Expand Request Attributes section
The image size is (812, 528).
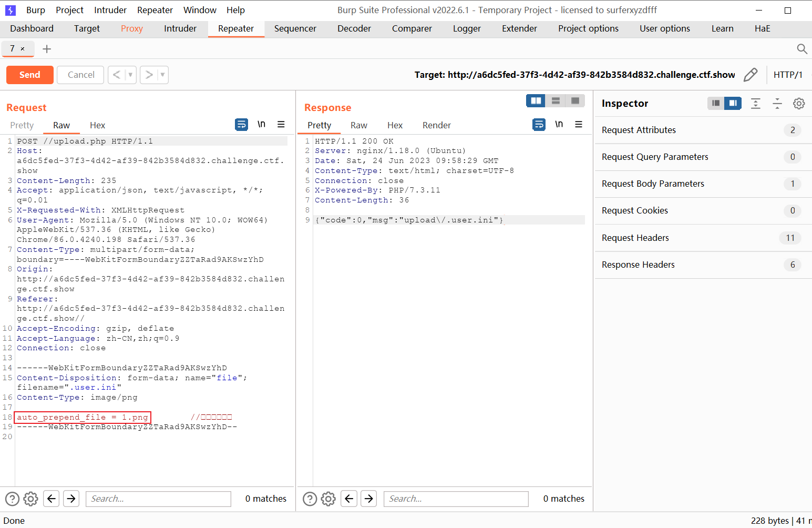[703, 130]
